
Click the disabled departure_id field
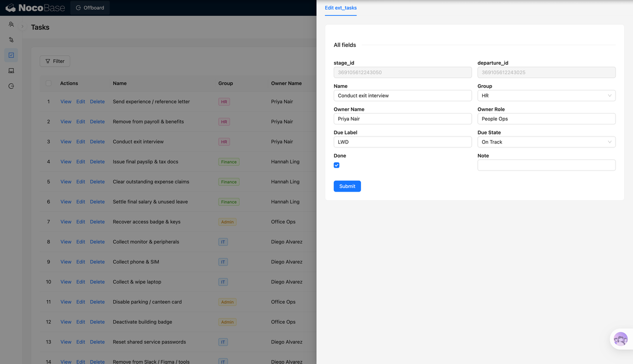(546, 72)
